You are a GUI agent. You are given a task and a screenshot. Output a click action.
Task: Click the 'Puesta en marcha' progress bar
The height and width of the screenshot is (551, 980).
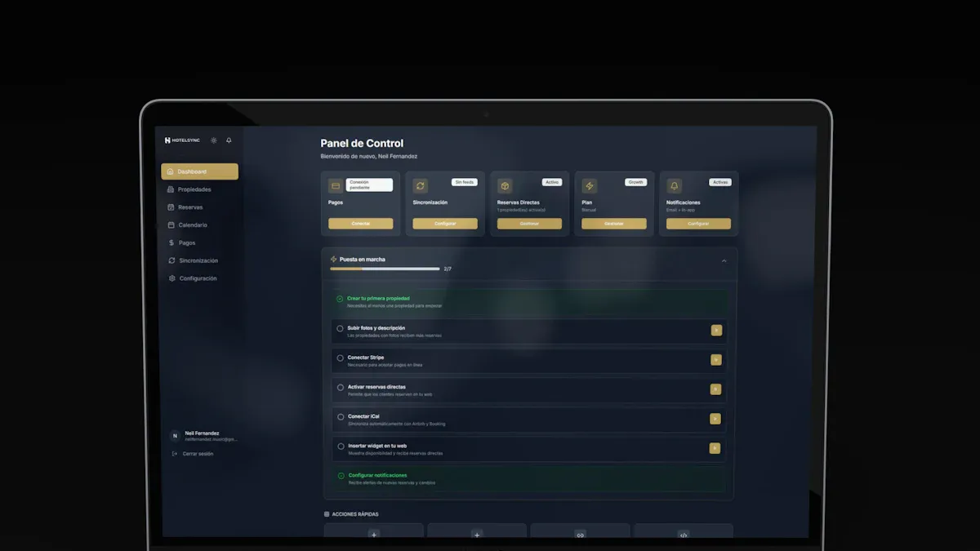385,269
